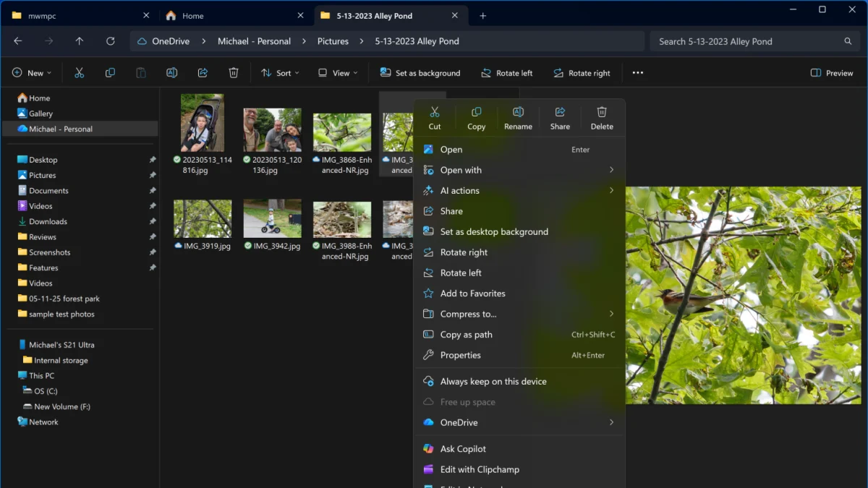Open the Sort dropdown in toolbar
This screenshot has width=868, height=488.
pos(280,73)
